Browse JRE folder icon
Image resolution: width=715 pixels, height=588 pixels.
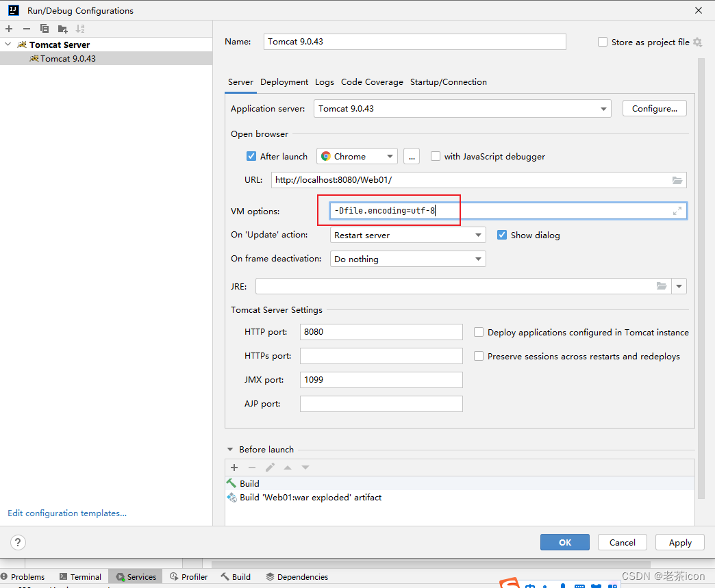pos(662,286)
